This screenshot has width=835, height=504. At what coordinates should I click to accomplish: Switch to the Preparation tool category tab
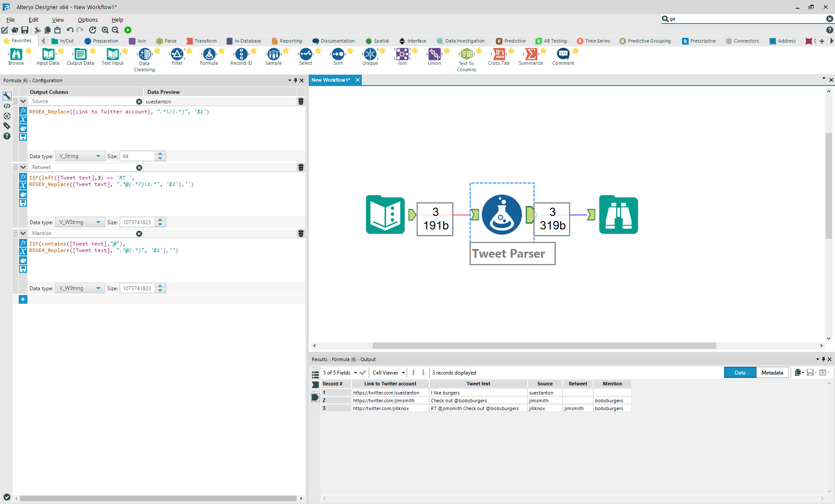click(101, 41)
